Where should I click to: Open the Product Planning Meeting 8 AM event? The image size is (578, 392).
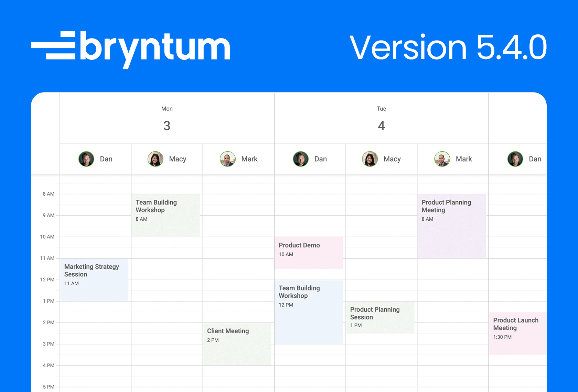451,226
